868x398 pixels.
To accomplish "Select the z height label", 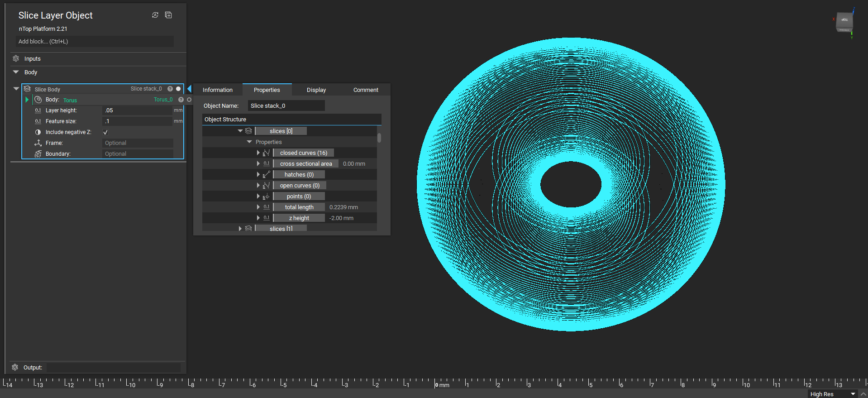I will click(x=299, y=218).
